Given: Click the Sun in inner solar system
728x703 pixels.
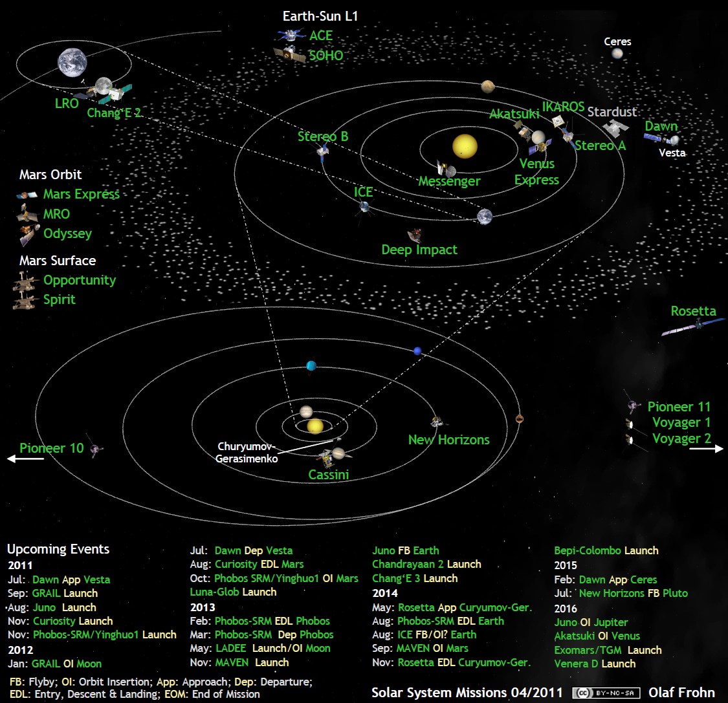Looking at the screenshot, I should (x=465, y=147).
